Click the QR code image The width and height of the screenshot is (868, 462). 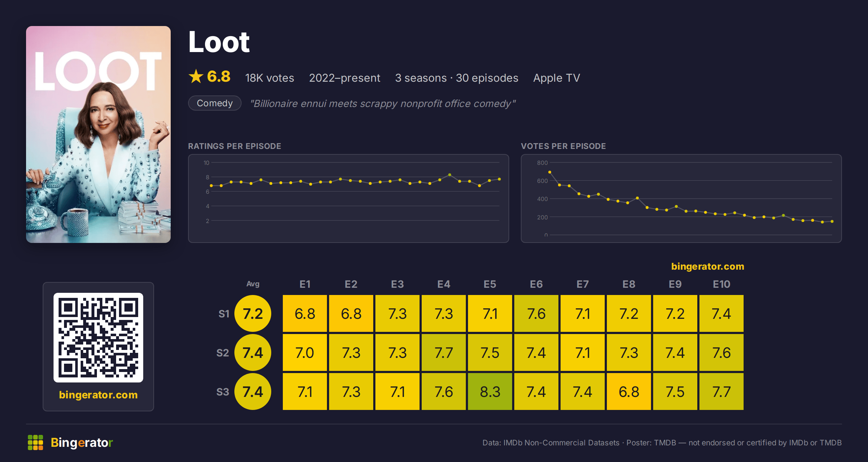[x=98, y=337]
